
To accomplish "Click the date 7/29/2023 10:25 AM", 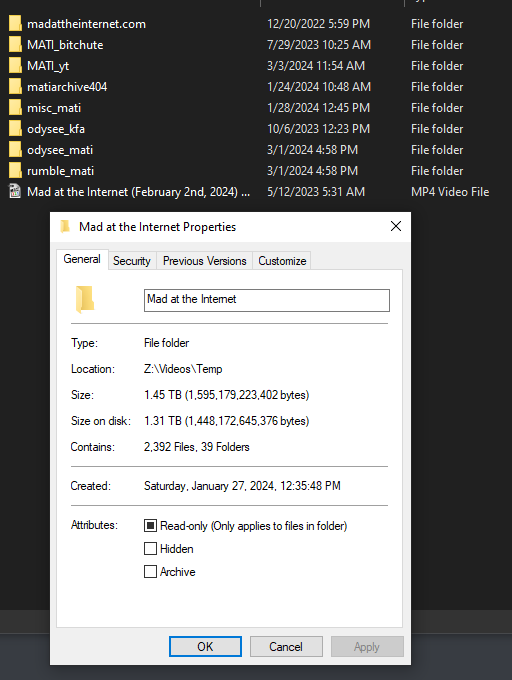I will [319, 45].
